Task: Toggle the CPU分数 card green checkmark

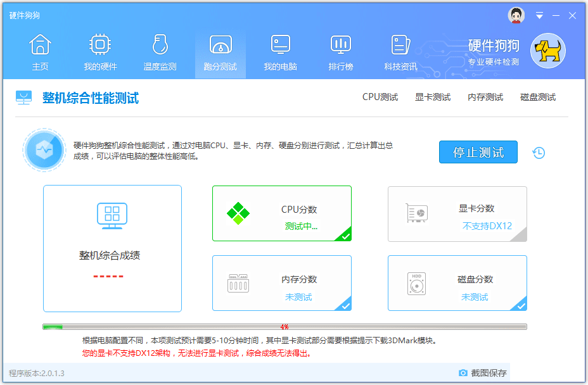Action: [345, 235]
